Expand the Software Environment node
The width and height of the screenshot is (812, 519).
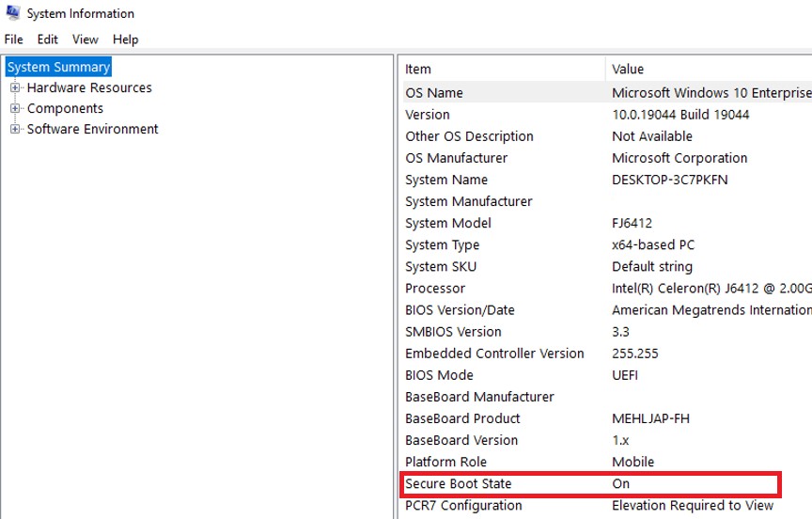click(x=15, y=129)
